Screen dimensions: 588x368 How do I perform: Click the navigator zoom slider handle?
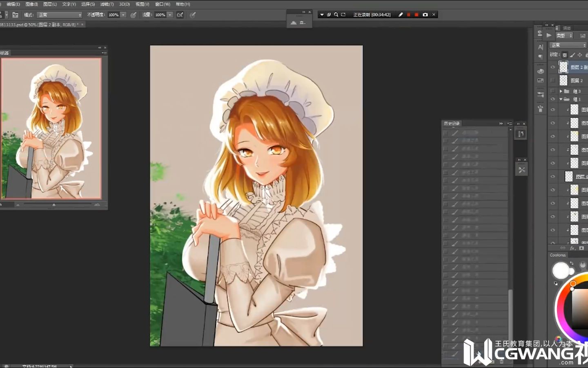54,204
